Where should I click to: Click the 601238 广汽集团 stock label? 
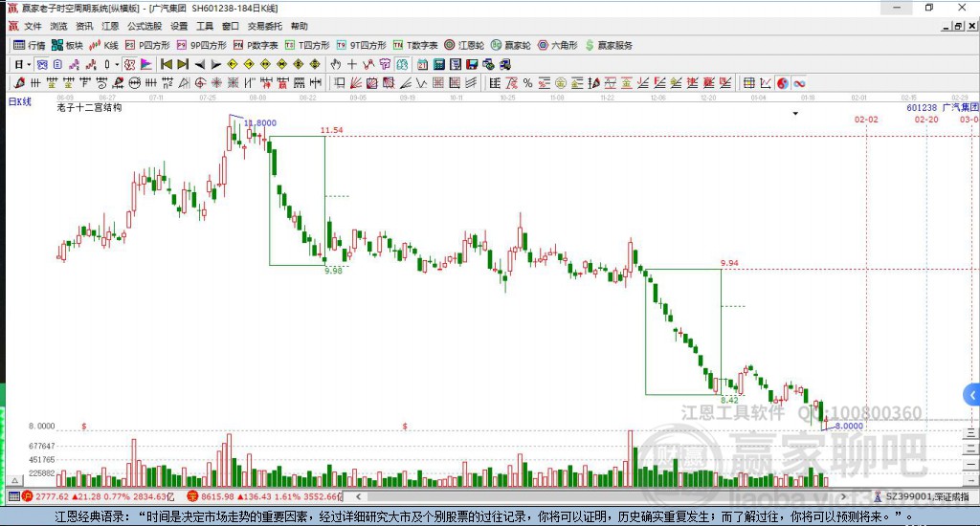pos(943,107)
